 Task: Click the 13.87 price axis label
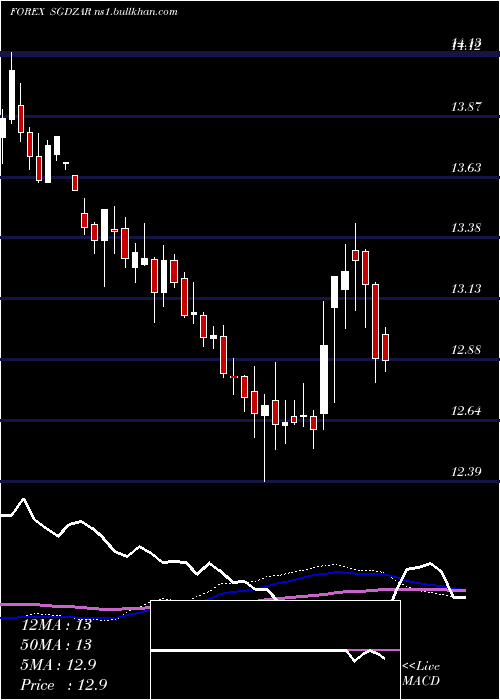[x=466, y=107]
